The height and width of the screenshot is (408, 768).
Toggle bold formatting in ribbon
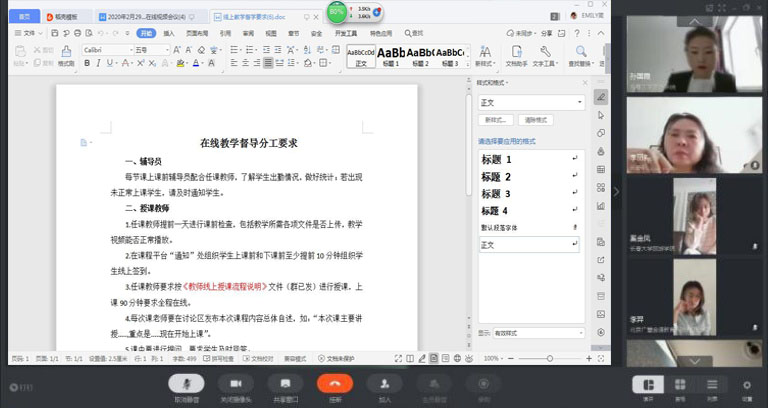[x=86, y=63]
